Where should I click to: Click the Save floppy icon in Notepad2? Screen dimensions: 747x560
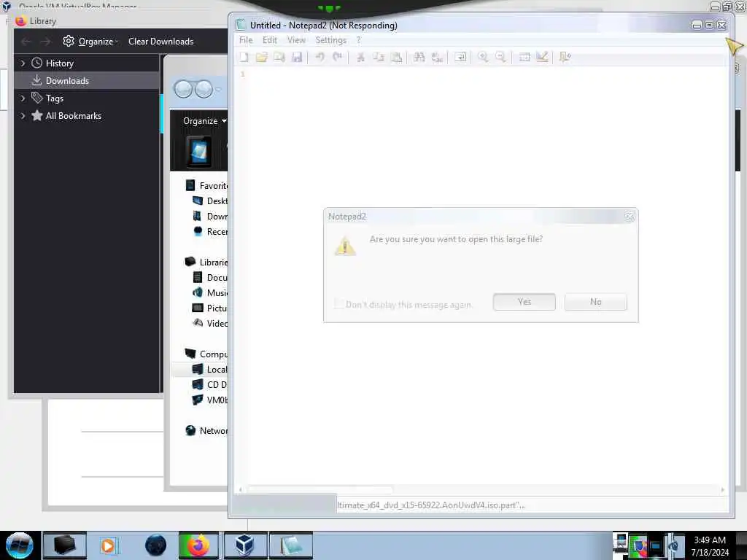(x=297, y=57)
